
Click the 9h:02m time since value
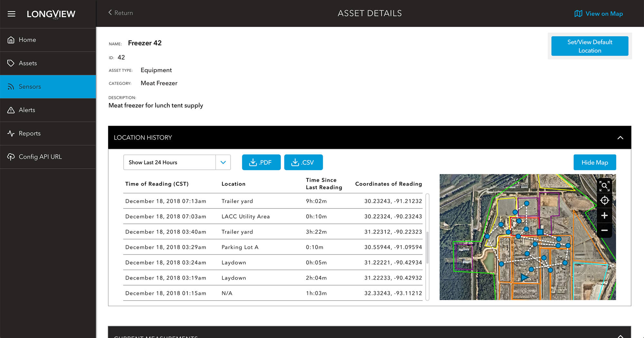click(316, 201)
